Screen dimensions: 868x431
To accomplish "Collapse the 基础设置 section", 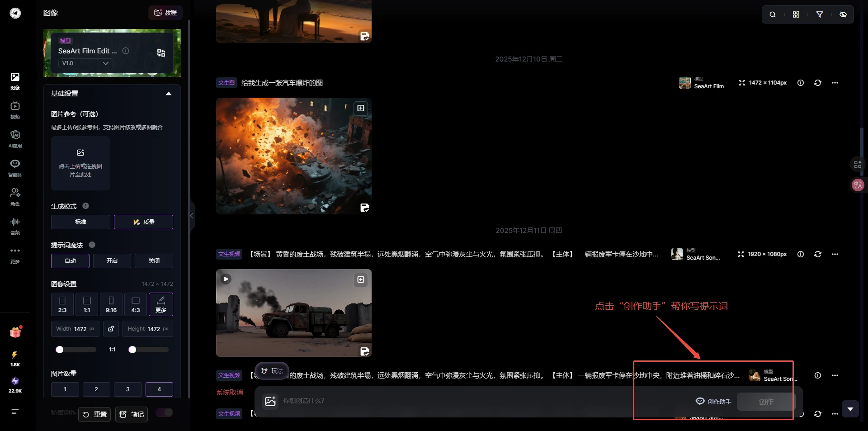I will click(168, 94).
